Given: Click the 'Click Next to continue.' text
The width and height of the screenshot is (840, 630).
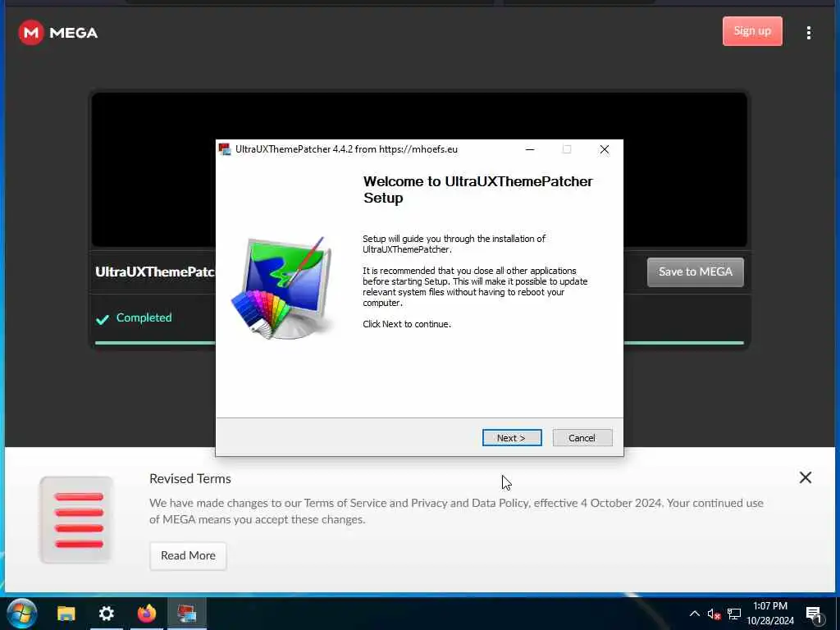Looking at the screenshot, I should pyautogui.click(x=407, y=324).
